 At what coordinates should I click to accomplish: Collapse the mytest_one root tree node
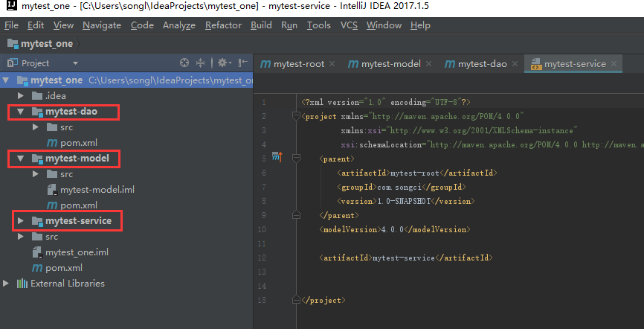click(x=5, y=80)
